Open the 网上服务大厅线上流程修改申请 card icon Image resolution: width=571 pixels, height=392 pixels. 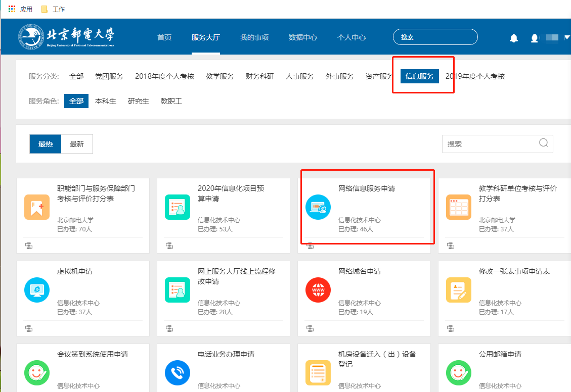(x=178, y=290)
